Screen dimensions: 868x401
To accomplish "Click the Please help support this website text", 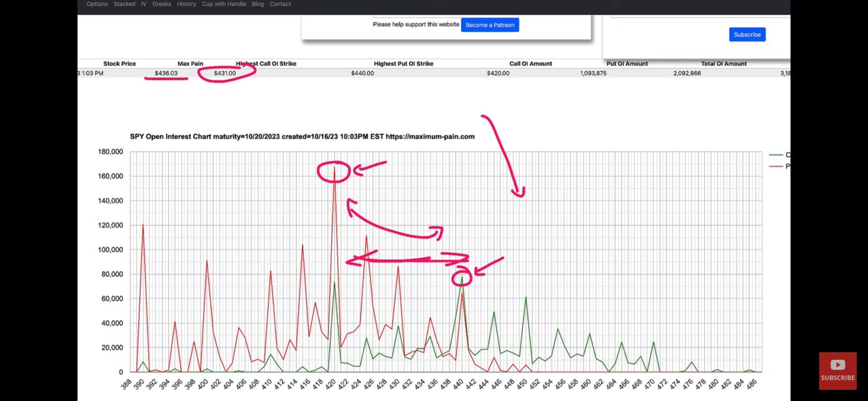I will 415,25.
